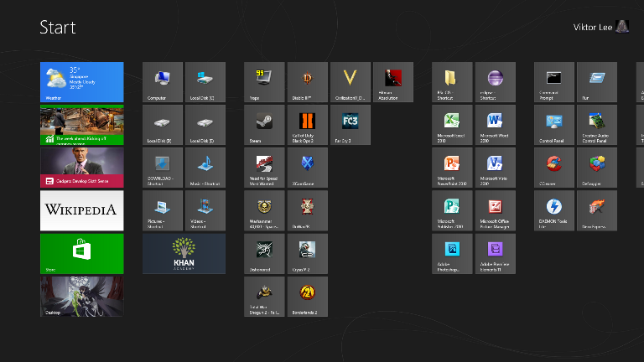Screen dimensions: 644x362
Task: Open the Computer tile
Action: (x=163, y=82)
